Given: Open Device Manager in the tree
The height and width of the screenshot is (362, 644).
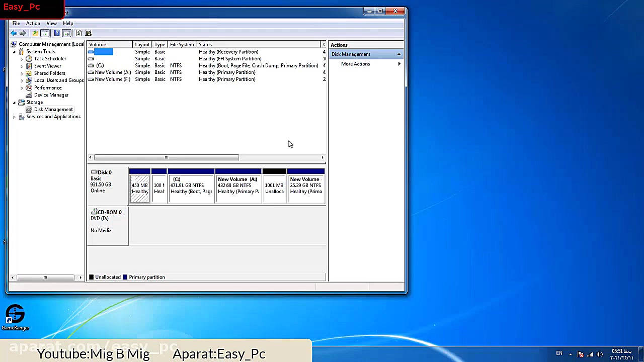Looking at the screenshot, I should [51, 95].
